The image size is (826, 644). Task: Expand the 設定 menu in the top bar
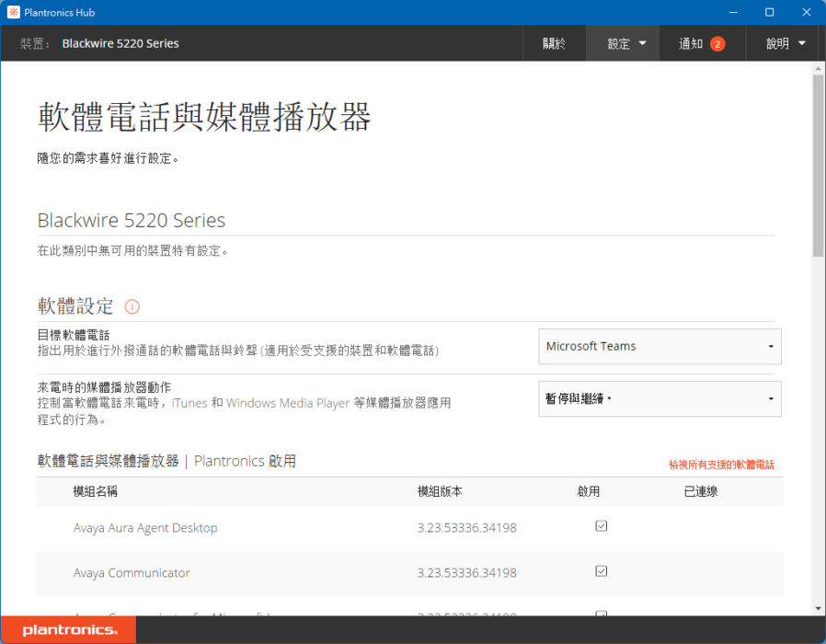[623, 43]
